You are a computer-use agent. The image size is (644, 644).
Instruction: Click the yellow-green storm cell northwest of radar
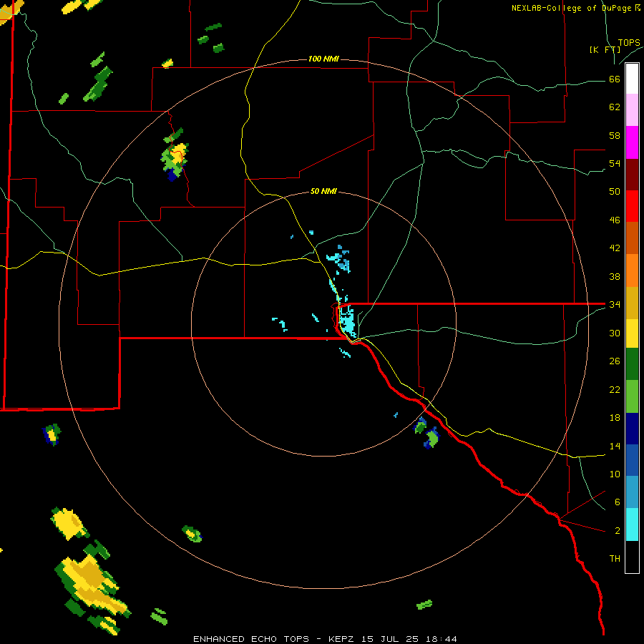(x=175, y=156)
